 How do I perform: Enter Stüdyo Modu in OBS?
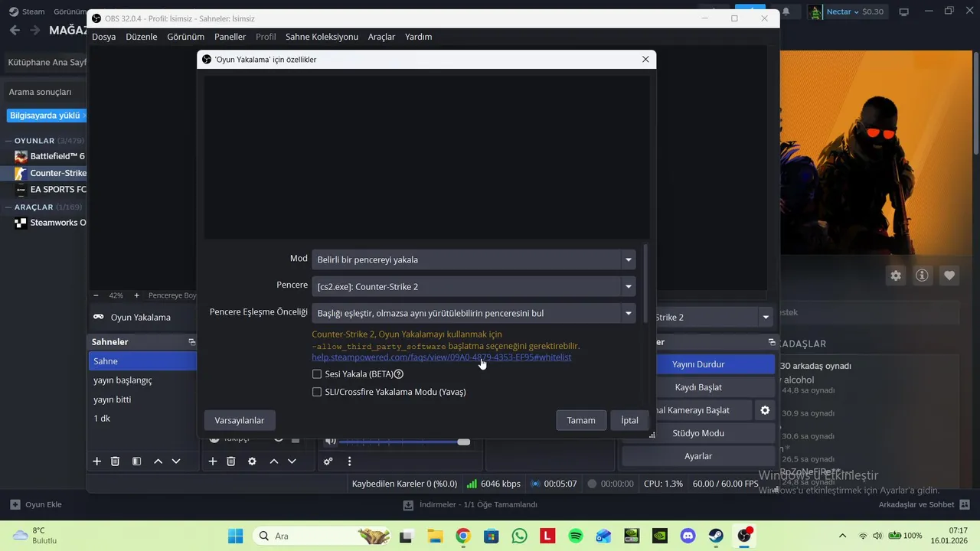click(698, 433)
